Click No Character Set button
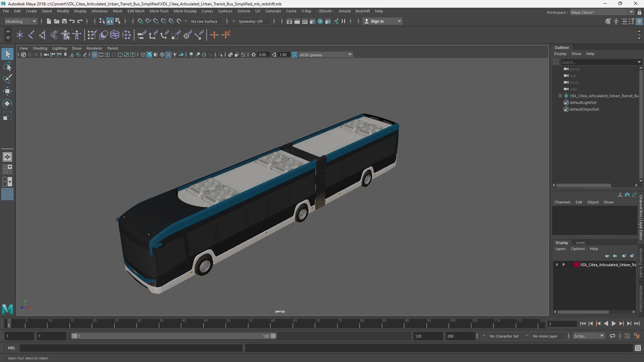Viewport: 644px width, 362px height. coord(504,336)
